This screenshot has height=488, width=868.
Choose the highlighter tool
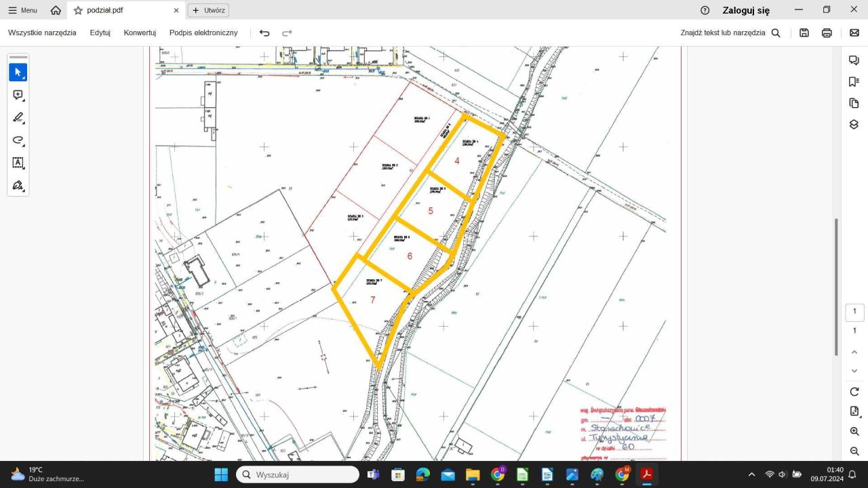(18, 117)
